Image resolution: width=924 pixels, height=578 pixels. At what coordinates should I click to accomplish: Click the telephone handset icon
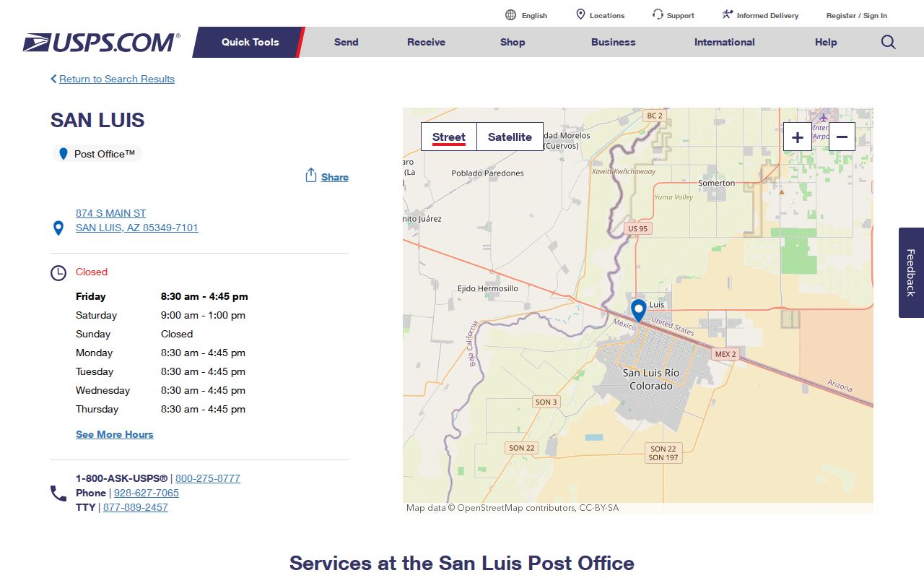58,493
